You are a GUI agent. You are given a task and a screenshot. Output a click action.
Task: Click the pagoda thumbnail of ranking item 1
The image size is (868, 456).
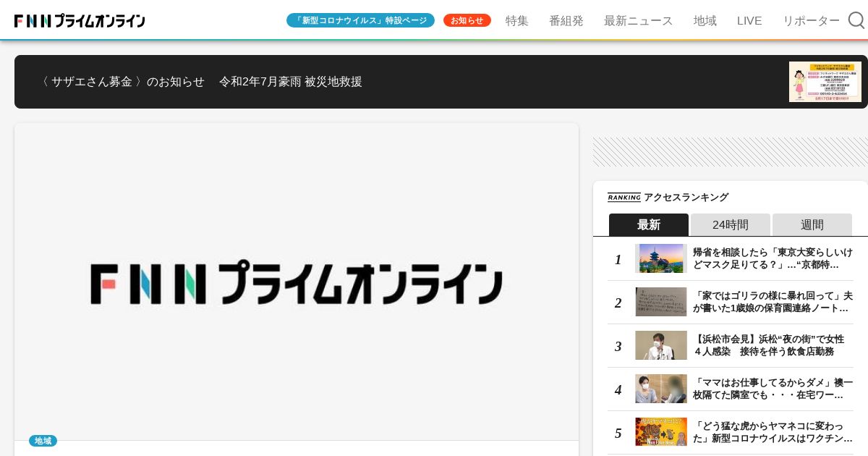(661, 258)
